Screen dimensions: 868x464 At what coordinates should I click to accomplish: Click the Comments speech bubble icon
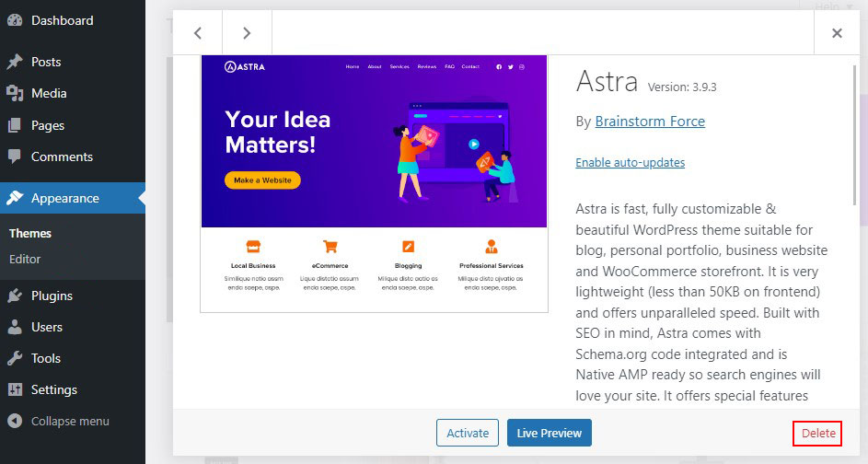(x=15, y=157)
